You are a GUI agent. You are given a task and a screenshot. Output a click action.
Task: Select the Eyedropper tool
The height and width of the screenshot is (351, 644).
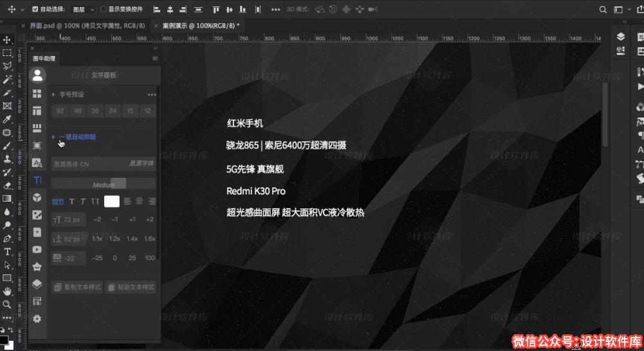[7, 119]
